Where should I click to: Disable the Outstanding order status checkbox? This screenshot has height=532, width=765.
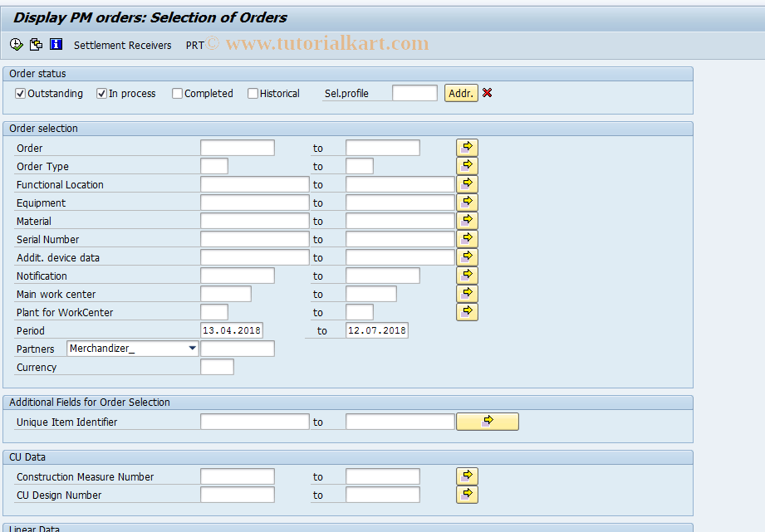point(20,93)
